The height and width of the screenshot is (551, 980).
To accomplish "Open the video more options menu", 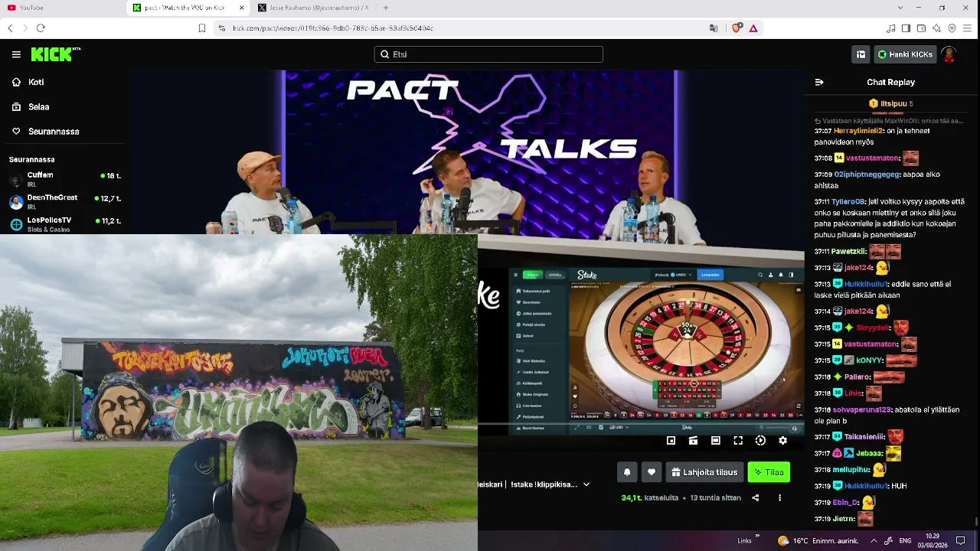I will click(779, 498).
